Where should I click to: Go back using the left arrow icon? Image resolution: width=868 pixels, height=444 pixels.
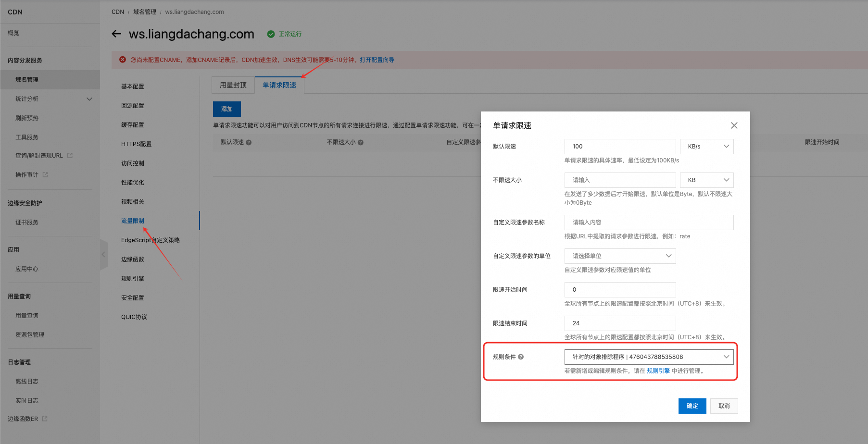[x=116, y=34]
